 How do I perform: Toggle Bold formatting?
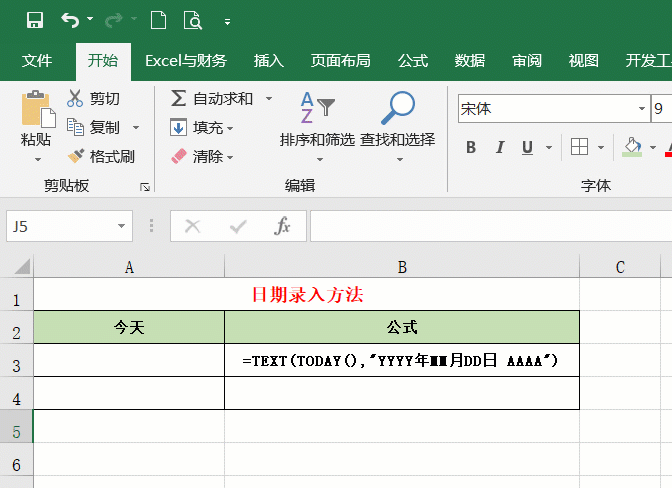point(471,148)
